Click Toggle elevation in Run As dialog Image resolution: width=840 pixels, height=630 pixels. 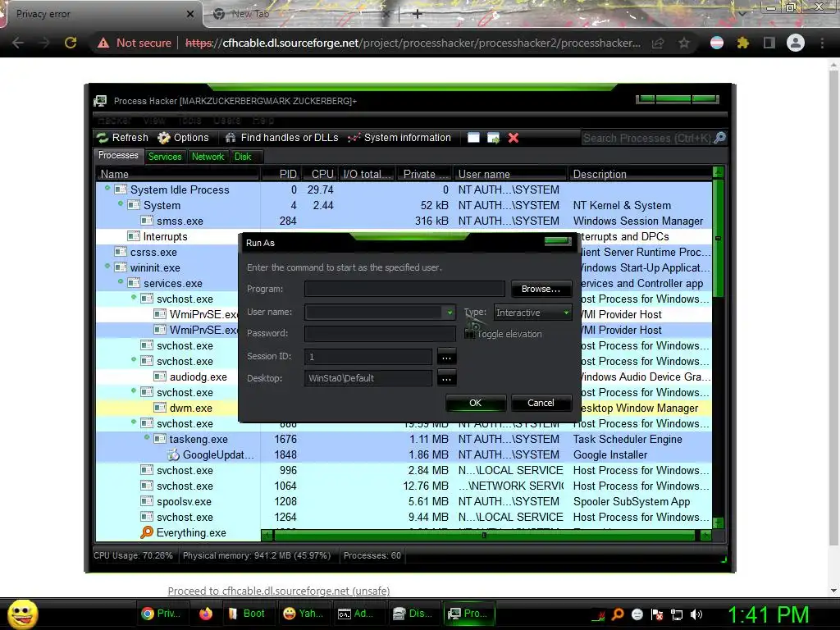[503, 334]
